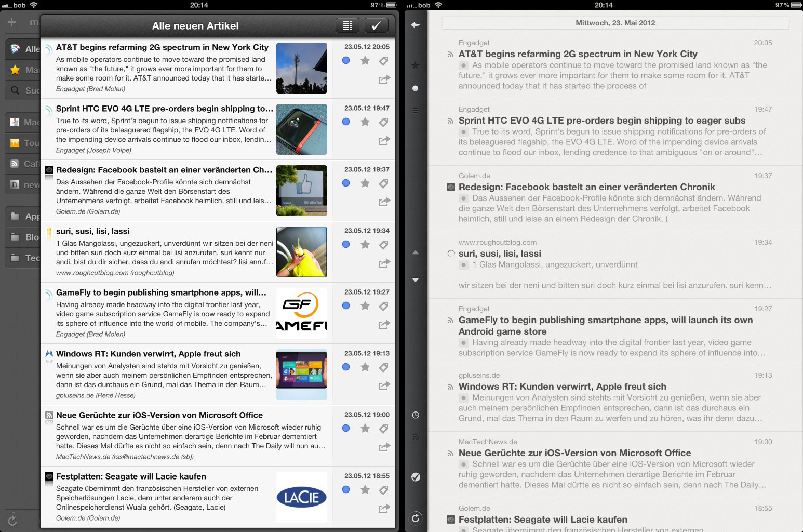Share the Seagate Lacie article
This screenshot has width=803, height=532.
(384, 509)
